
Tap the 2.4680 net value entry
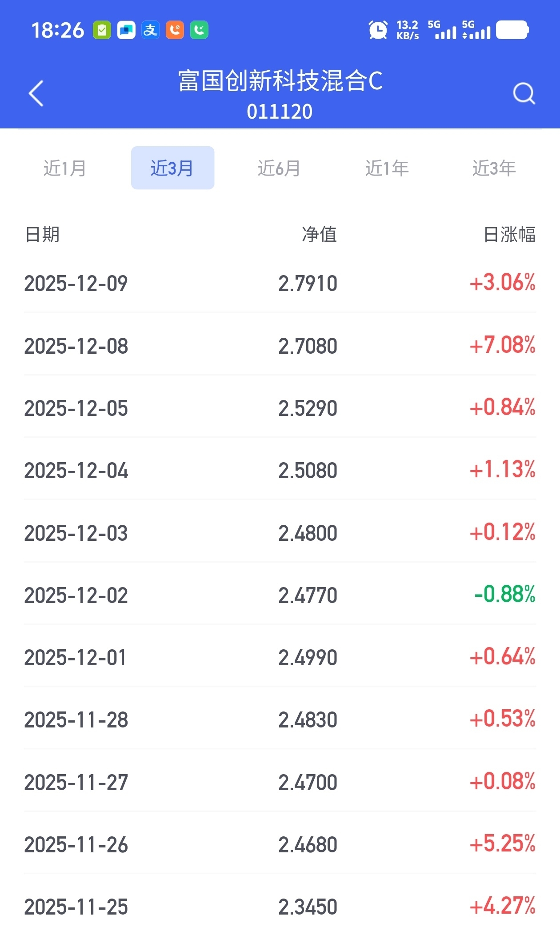click(308, 845)
